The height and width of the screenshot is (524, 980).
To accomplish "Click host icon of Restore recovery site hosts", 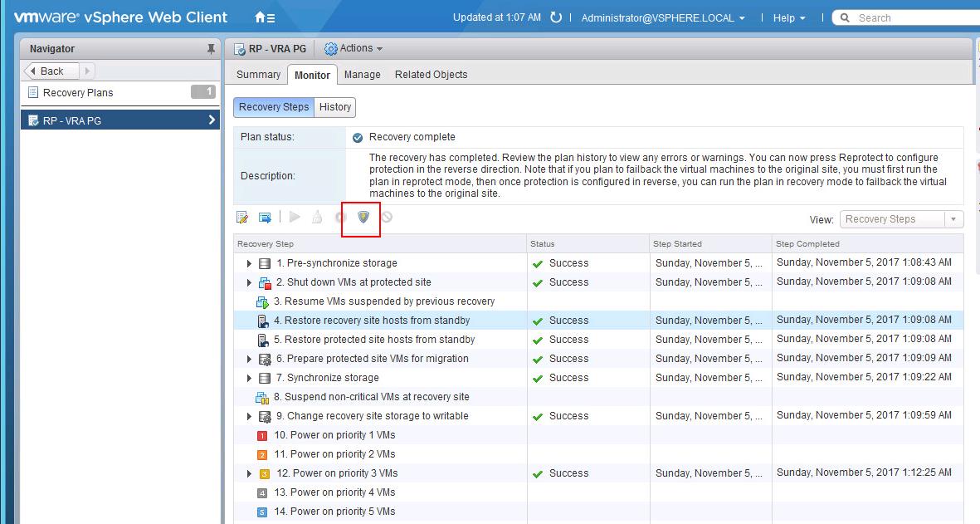I will click(263, 321).
